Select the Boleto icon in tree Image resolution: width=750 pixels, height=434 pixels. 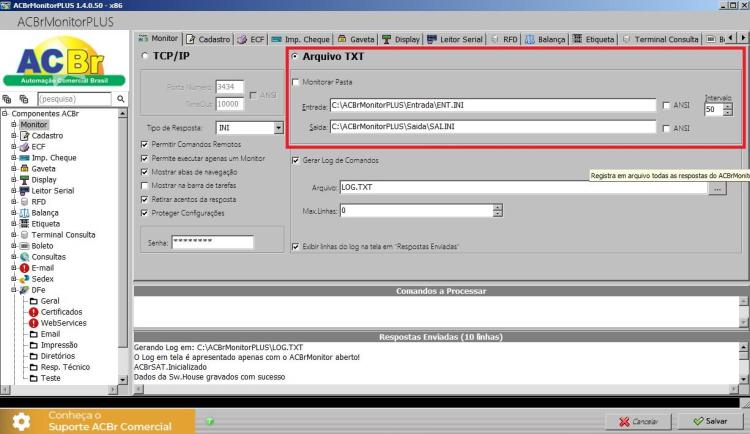[24, 246]
